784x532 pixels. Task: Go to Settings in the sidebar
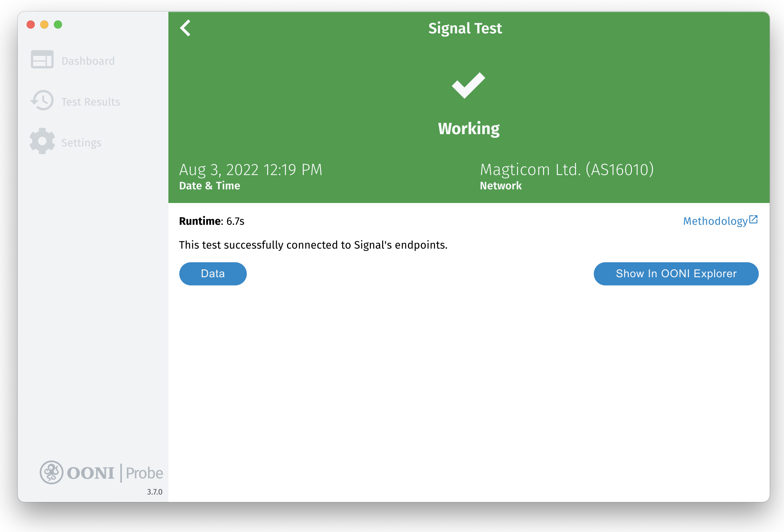[81, 143]
